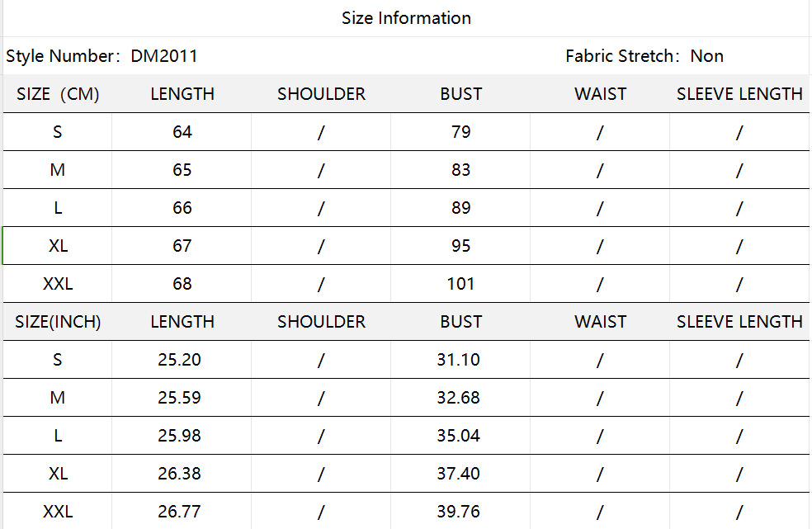The width and height of the screenshot is (812, 529).
Task: Select the XXL bust cell showing 101
Action: (460, 284)
